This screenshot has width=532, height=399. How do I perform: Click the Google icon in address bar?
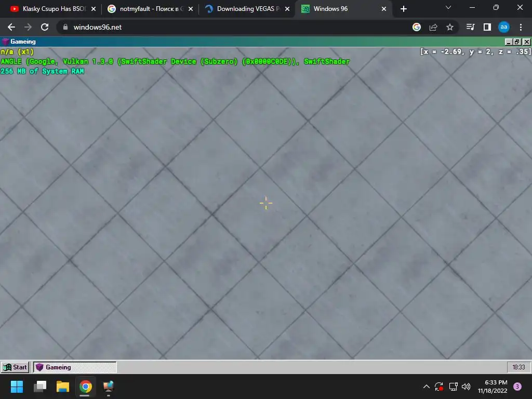417,27
